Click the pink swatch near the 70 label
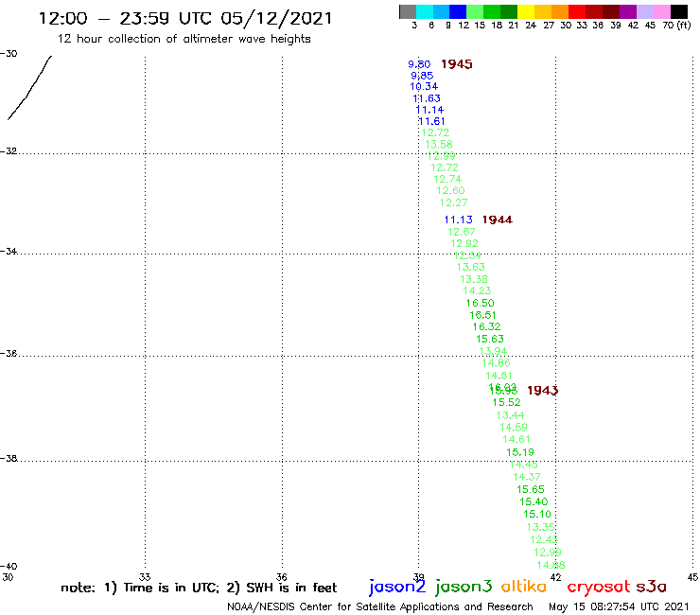Screen dimensions: 700x615 point(661,11)
